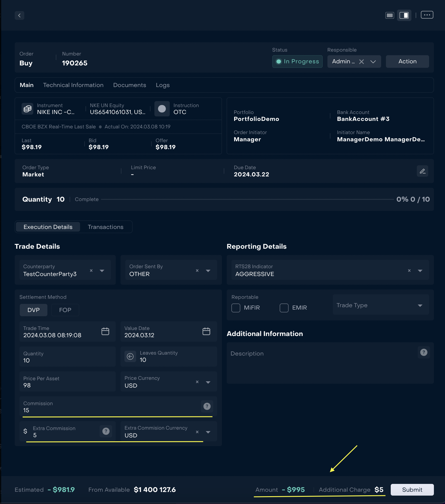
Task: Check the EMIR reportable checkbox
Action: point(284,308)
